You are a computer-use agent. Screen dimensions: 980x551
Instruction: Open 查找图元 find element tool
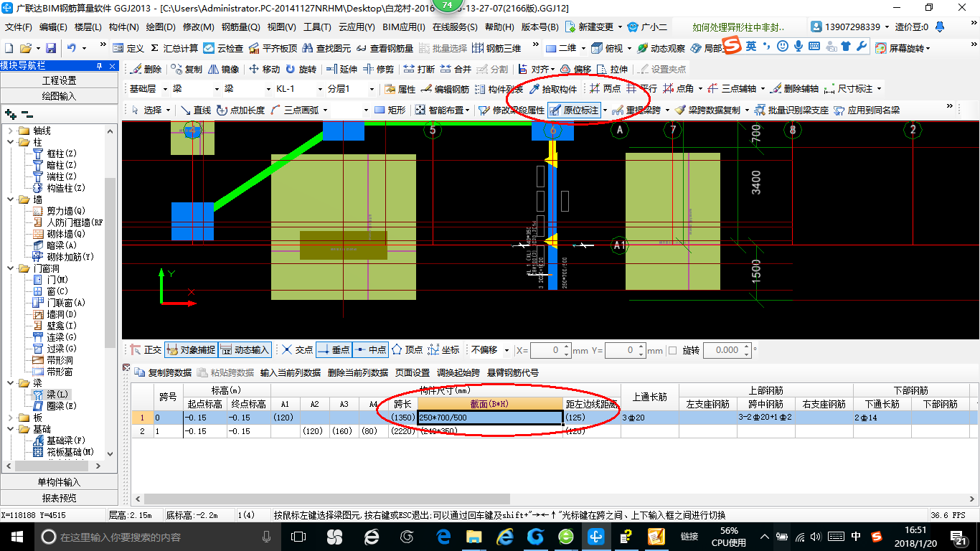tap(326, 48)
